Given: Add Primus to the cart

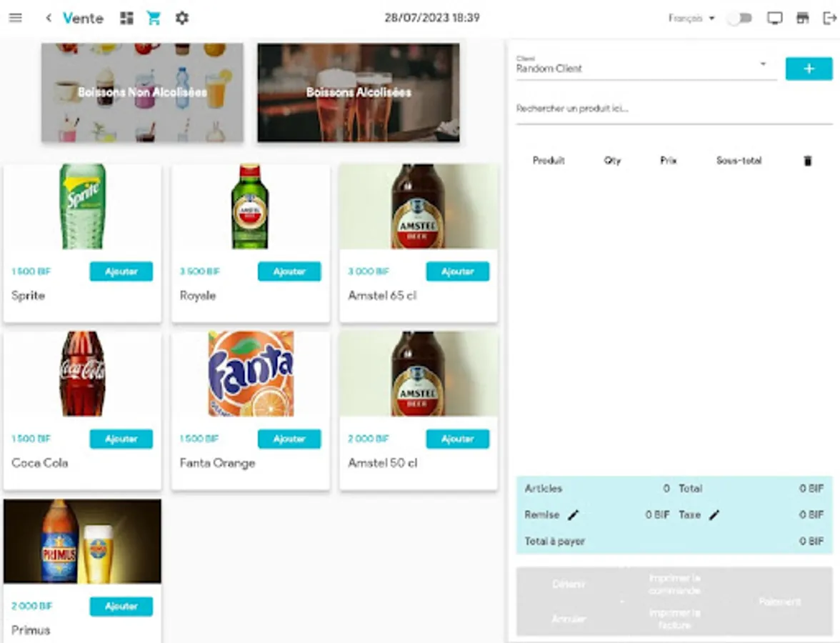Looking at the screenshot, I should click(121, 607).
